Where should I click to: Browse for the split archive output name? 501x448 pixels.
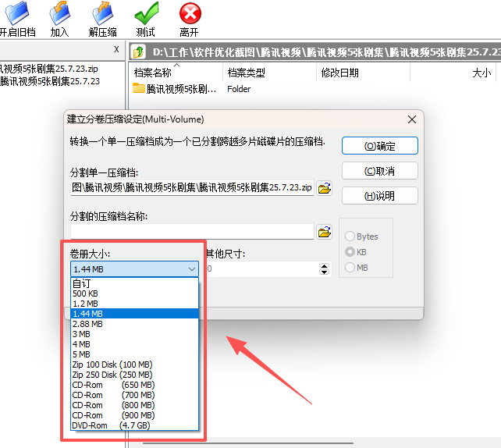click(325, 232)
